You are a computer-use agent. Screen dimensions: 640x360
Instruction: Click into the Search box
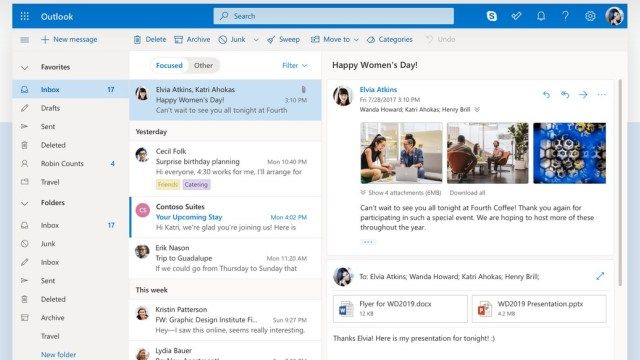tap(333, 16)
